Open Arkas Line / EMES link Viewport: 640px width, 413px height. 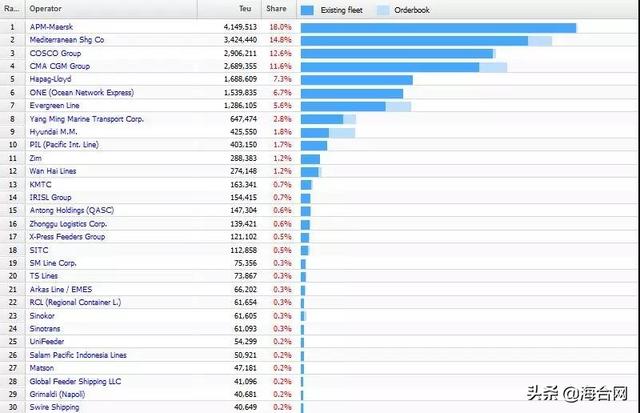pos(61,289)
